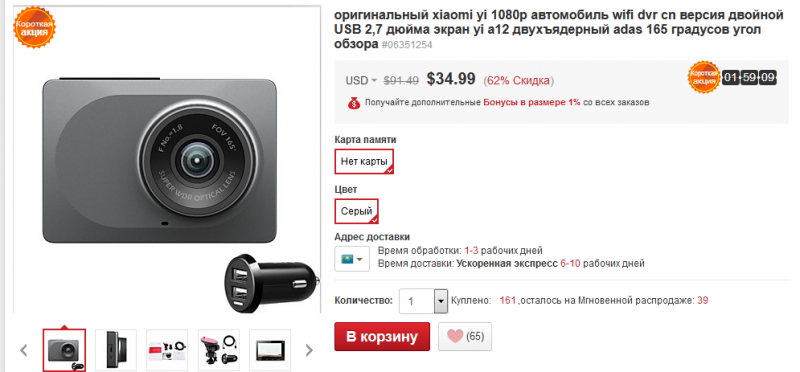This screenshot has height=372, width=800.
Task: Click the 'Бонусы в размере 1%' link
Action: pyautogui.click(x=532, y=102)
